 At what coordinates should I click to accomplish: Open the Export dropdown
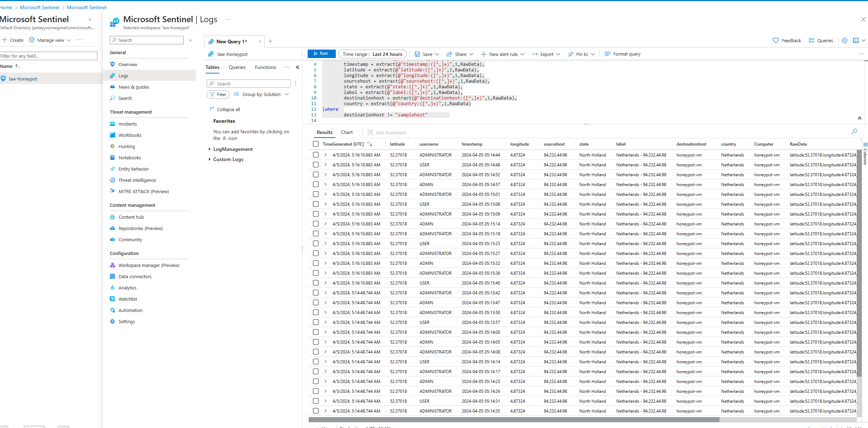pyautogui.click(x=546, y=54)
